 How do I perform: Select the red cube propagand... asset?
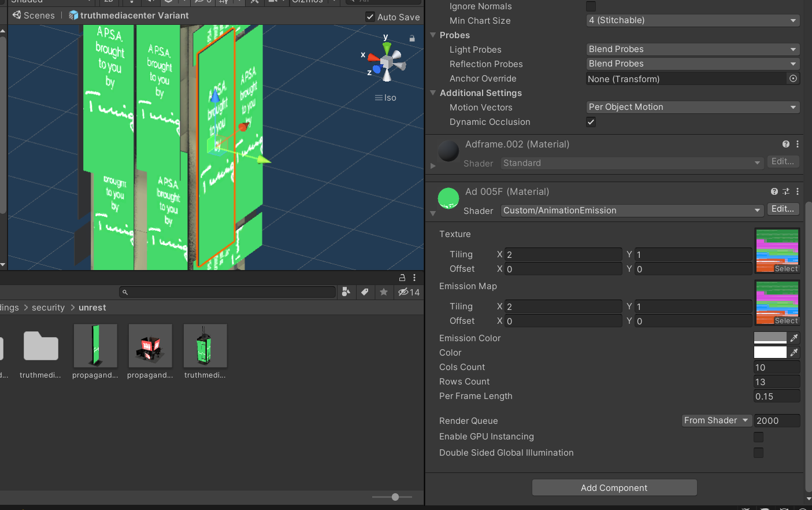tap(150, 352)
